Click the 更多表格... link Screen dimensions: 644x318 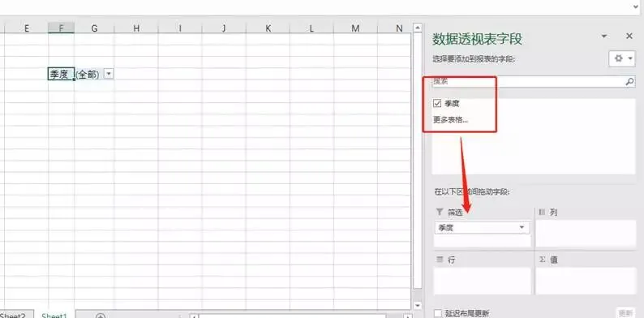[450, 120]
